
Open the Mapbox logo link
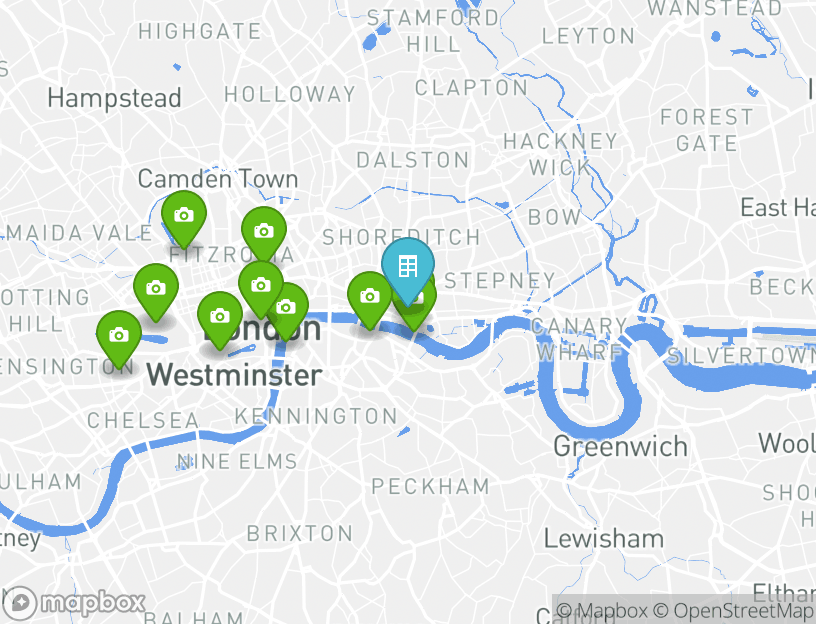75,603
